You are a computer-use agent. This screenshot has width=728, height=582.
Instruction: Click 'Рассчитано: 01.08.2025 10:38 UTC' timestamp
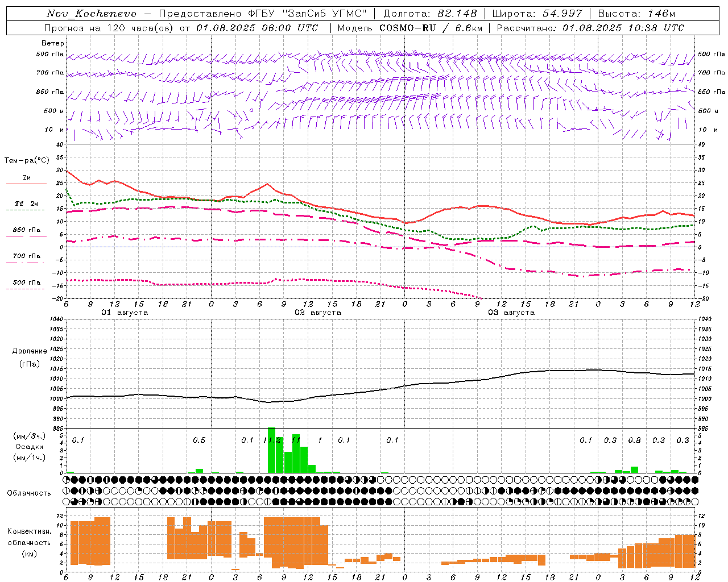tap(590, 28)
